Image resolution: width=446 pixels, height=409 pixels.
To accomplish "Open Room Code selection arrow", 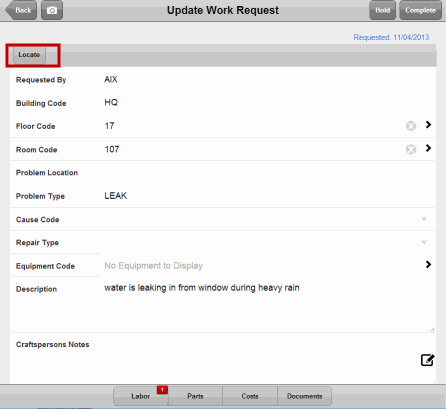I will click(428, 148).
